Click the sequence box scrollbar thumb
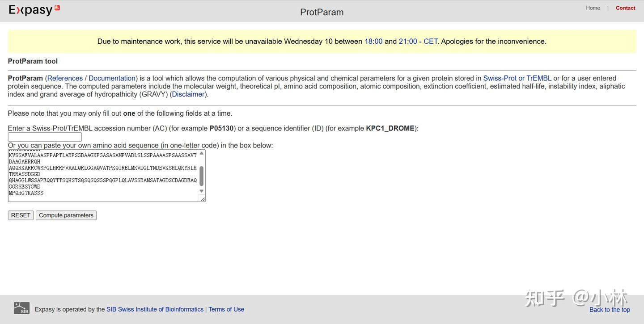Viewport: 644px width, 324px height. tap(201, 176)
